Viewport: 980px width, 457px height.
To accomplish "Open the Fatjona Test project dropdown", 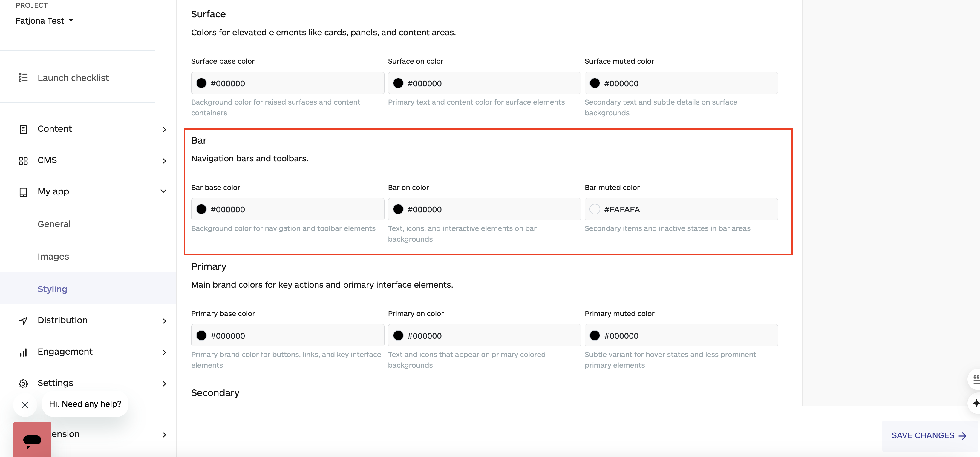I will point(44,21).
